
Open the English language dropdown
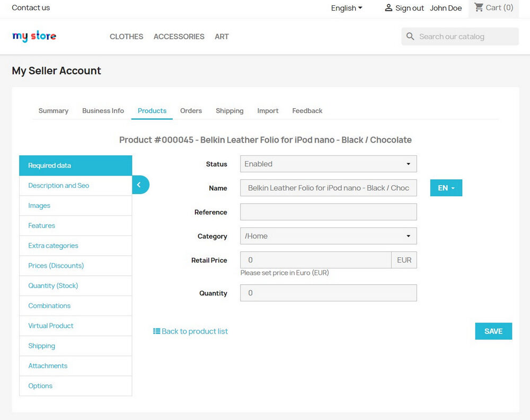[x=347, y=8]
